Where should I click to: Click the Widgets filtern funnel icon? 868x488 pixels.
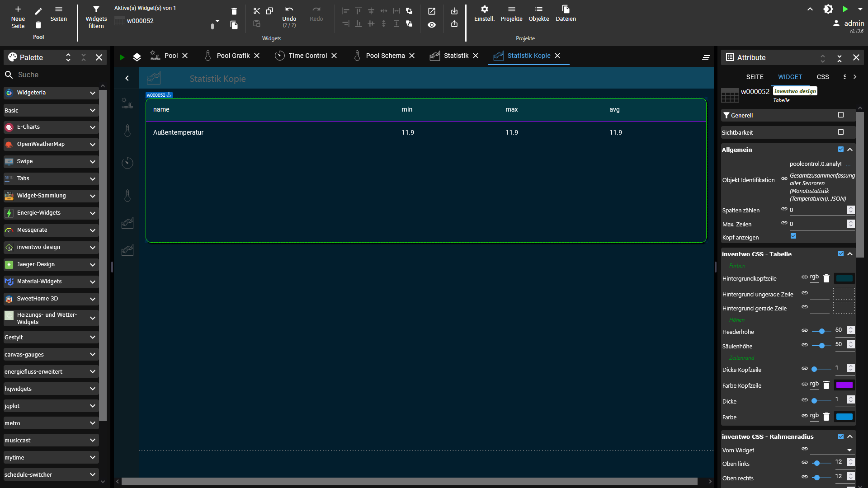(x=96, y=9)
